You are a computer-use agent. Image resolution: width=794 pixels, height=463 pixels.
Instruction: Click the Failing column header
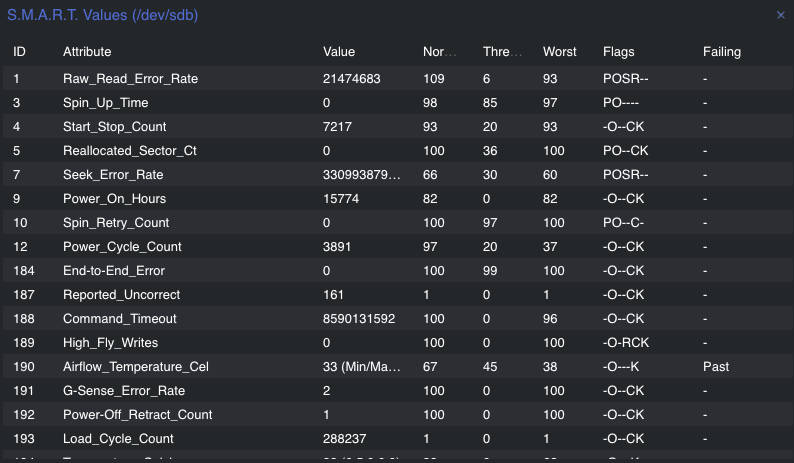722,51
